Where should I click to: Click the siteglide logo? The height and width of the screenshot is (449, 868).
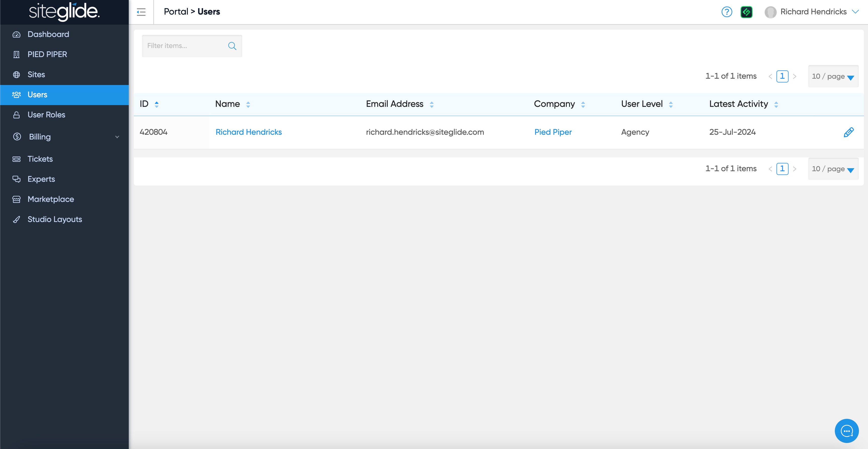64,12
